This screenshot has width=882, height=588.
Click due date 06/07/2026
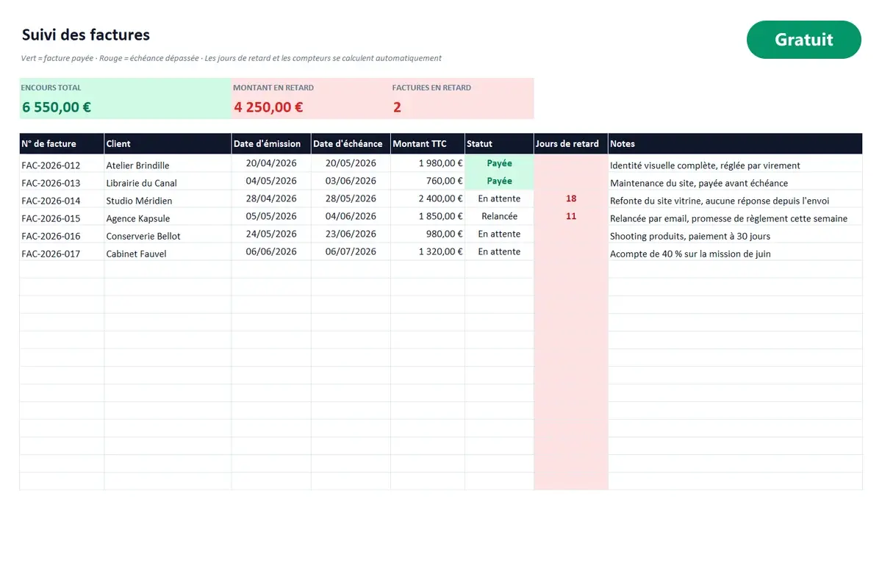[351, 252]
